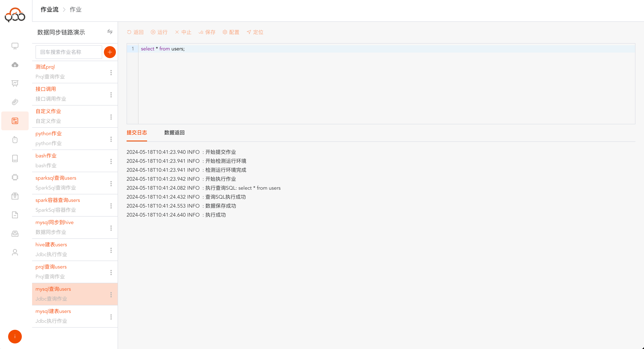Click the 作业流 breadcrumb link
The height and width of the screenshot is (349, 644).
50,9
